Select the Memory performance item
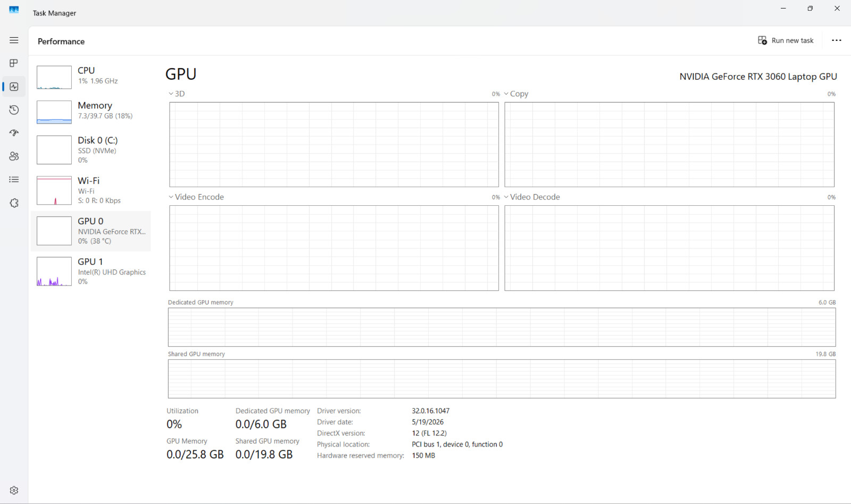851x504 pixels. coord(91,112)
